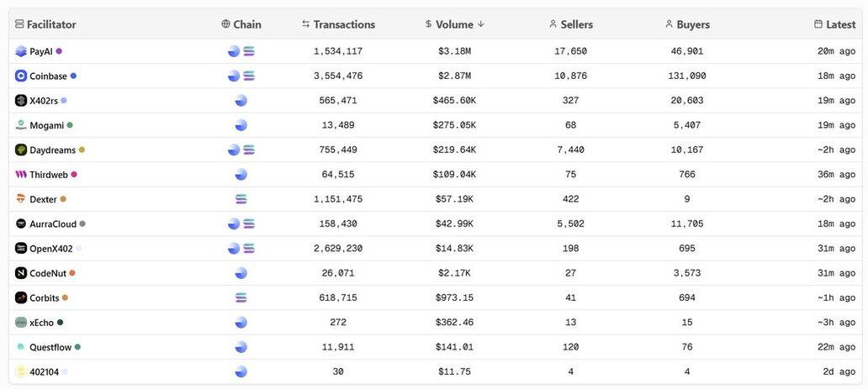Open the AurraCloud facilitator link
Screen dimensions: 868x389
[x=52, y=224]
